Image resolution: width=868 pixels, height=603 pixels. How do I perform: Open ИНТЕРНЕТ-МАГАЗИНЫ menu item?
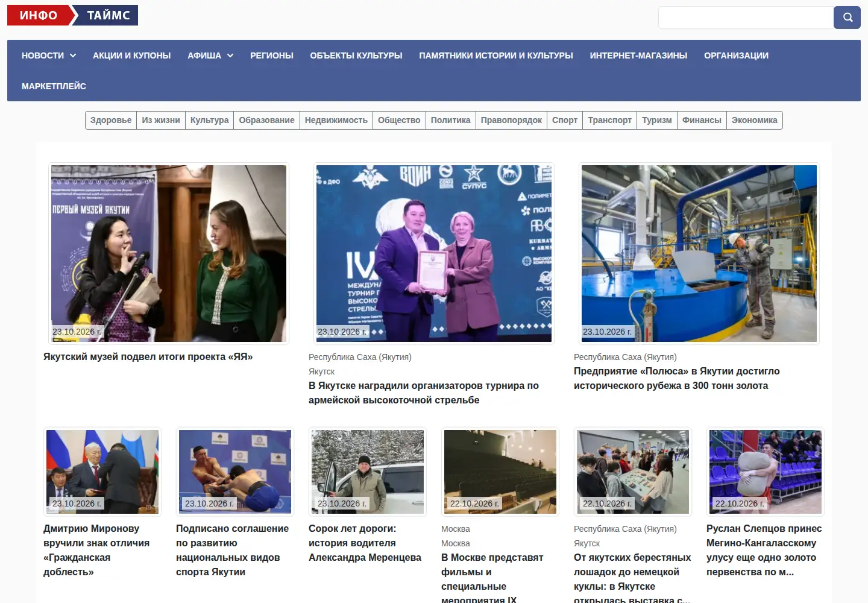638,55
